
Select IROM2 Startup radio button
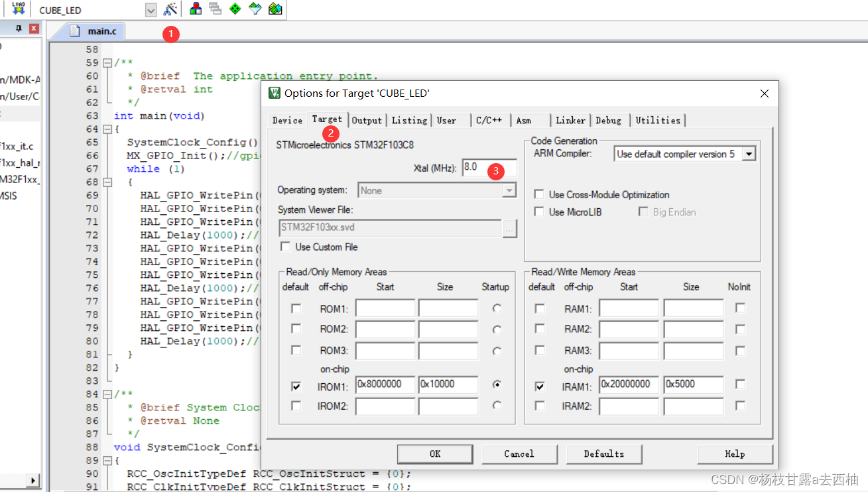(497, 405)
